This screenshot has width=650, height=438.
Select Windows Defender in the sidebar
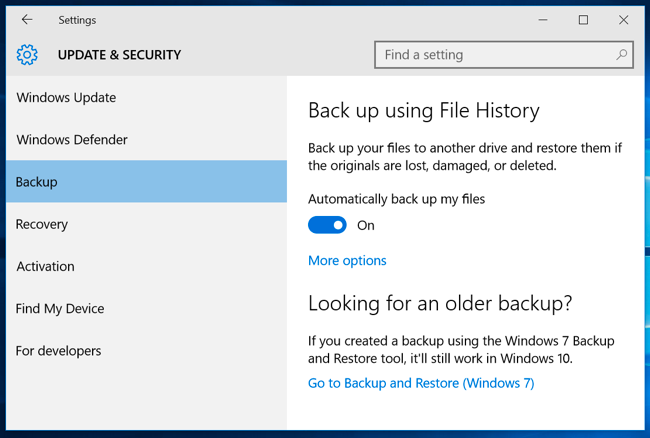pyautogui.click(x=72, y=140)
